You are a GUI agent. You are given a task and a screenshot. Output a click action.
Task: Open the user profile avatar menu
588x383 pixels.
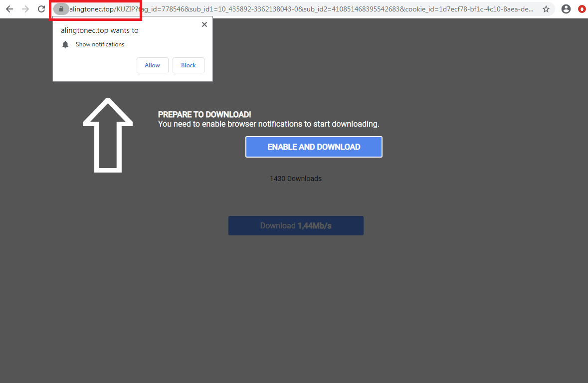tap(566, 9)
